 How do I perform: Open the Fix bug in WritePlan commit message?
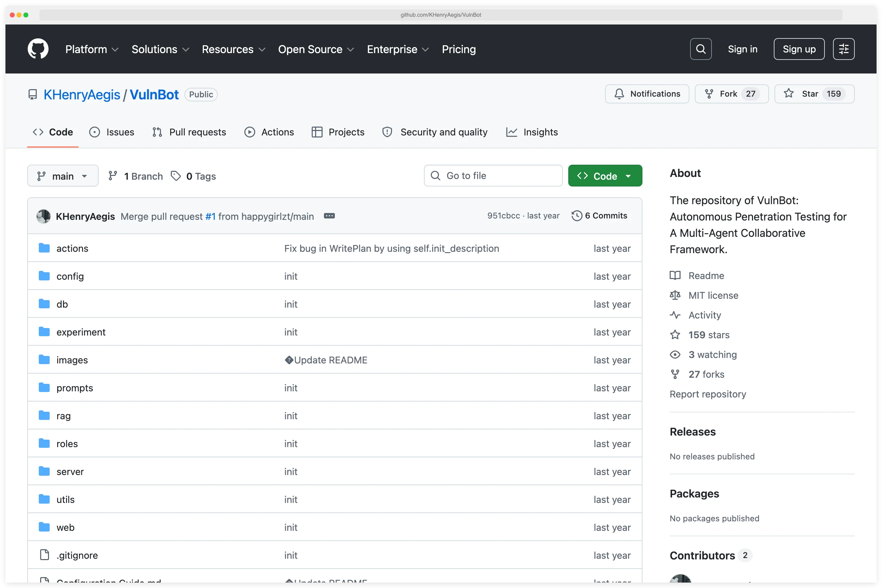coord(392,248)
